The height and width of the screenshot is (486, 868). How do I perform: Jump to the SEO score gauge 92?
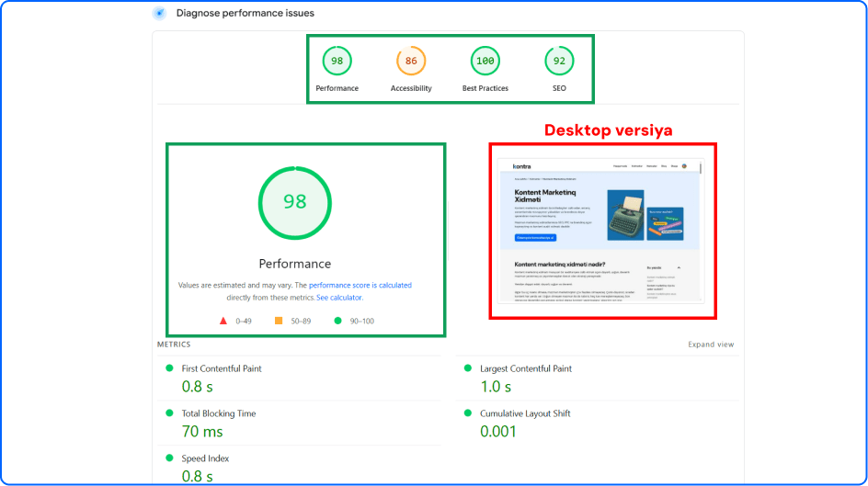point(559,61)
